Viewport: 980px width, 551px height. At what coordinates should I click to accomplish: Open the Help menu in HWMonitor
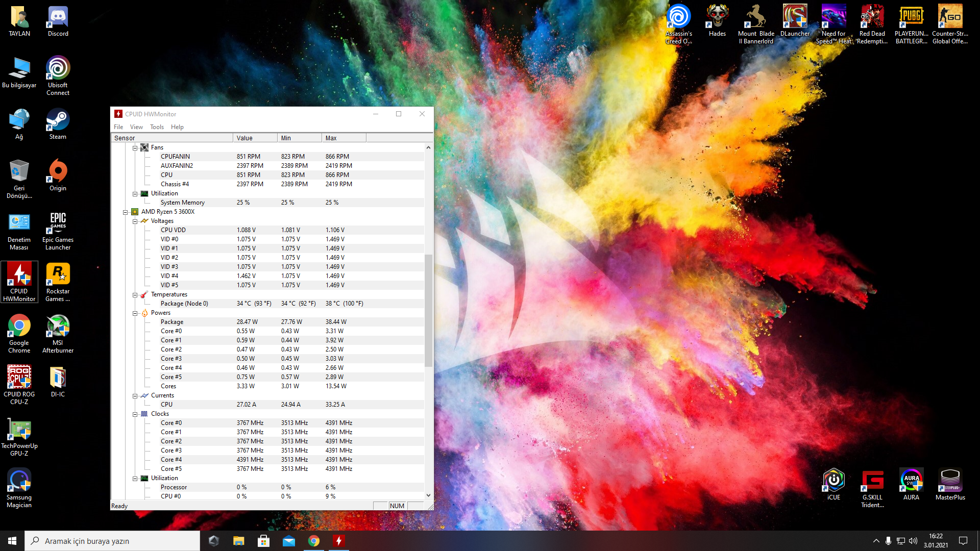[x=177, y=127]
